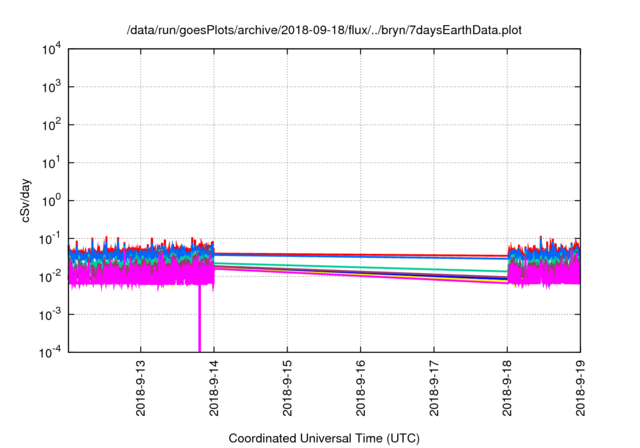Click the Coordinated Universal Time (UTC) axis label
This screenshot has width=640, height=448.
tap(324, 439)
